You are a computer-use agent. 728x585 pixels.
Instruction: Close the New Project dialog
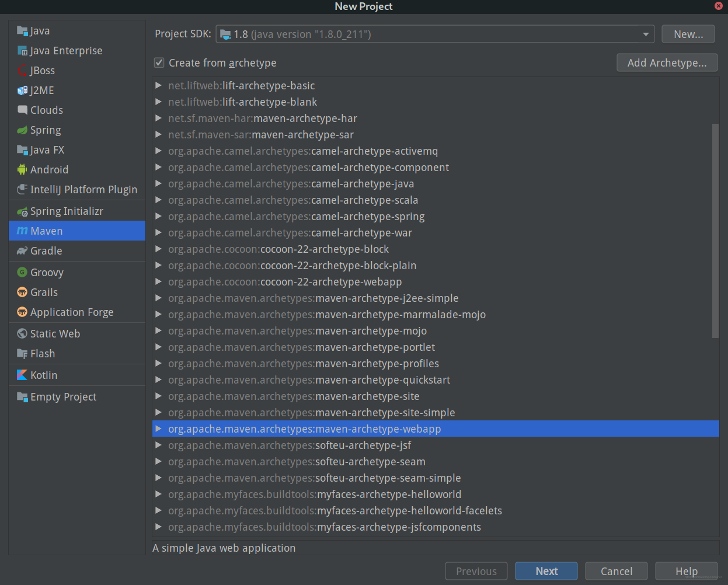click(719, 6)
